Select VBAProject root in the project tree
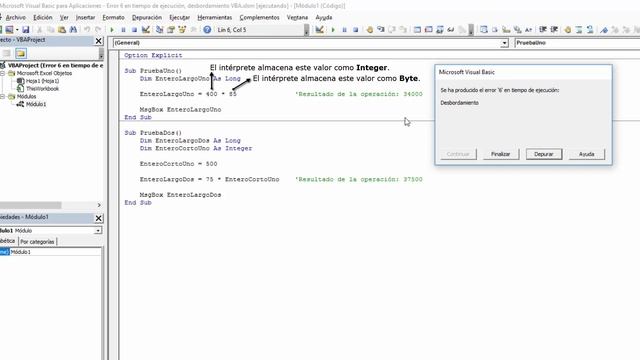 click(x=56, y=65)
